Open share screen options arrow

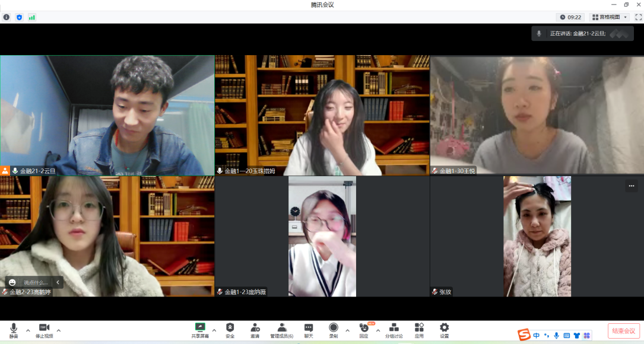214,330
